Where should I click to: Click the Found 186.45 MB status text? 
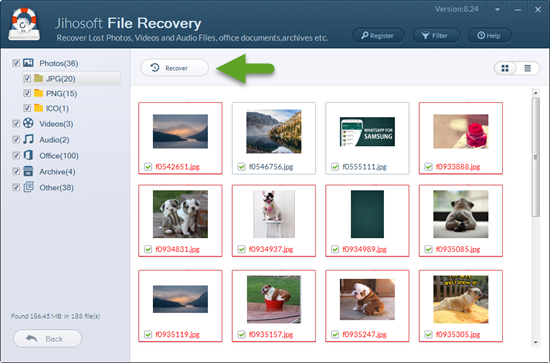pyautogui.click(x=55, y=316)
